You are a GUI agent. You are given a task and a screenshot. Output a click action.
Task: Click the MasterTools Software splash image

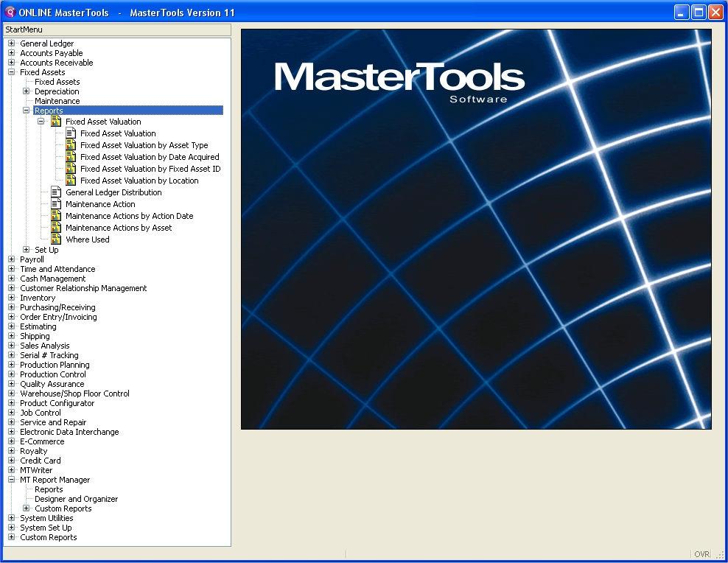[x=476, y=229]
